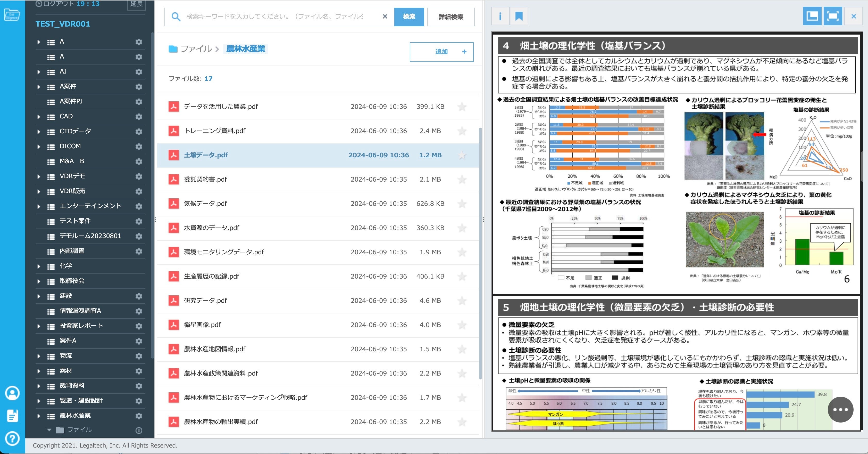Screen dimensions: 868x454
Task: Select the 内部調査 room in sidebar
Action: pyautogui.click(x=72, y=251)
